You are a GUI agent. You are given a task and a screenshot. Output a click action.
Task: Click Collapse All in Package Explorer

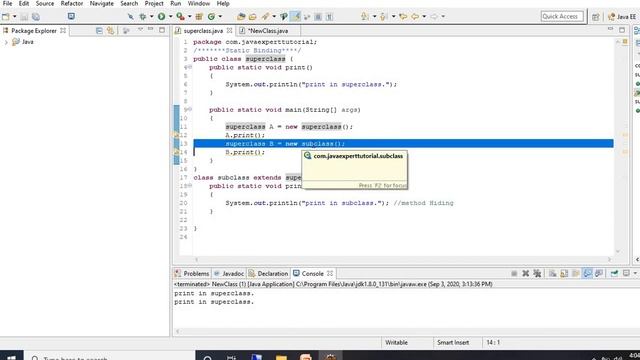pos(99,31)
